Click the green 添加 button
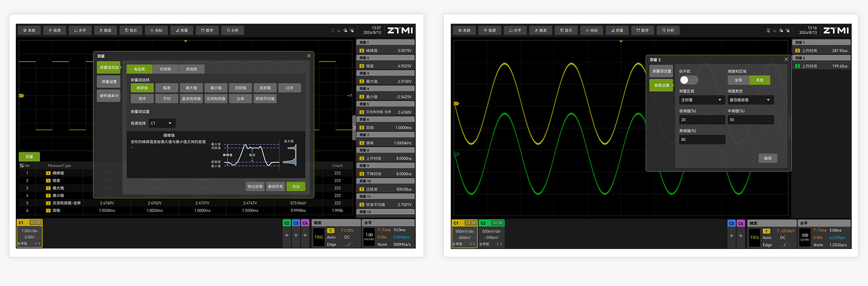This screenshot has height=286, width=868. [x=296, y=186]
